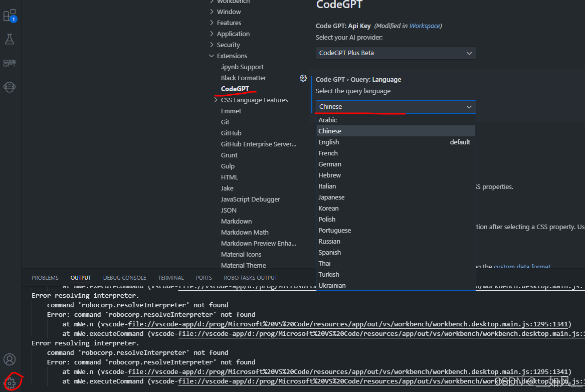
Task: Open HTML extension settings
Action: 230,177
